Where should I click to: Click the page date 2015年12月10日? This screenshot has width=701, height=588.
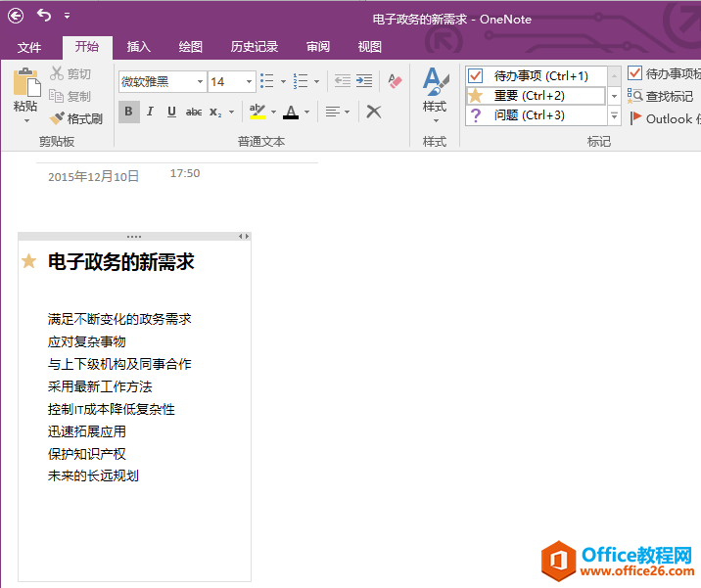[93, 177]
